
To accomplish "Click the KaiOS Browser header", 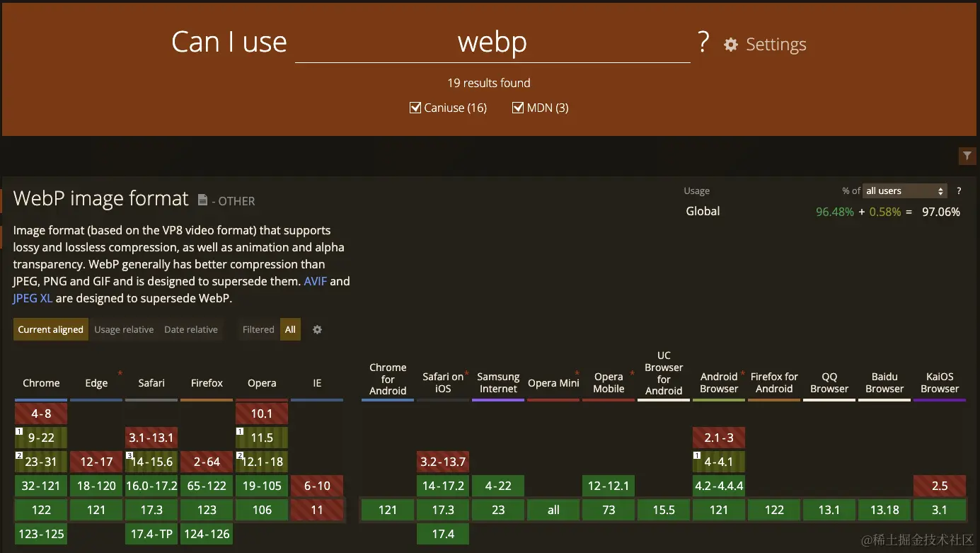I will [940, 382].
